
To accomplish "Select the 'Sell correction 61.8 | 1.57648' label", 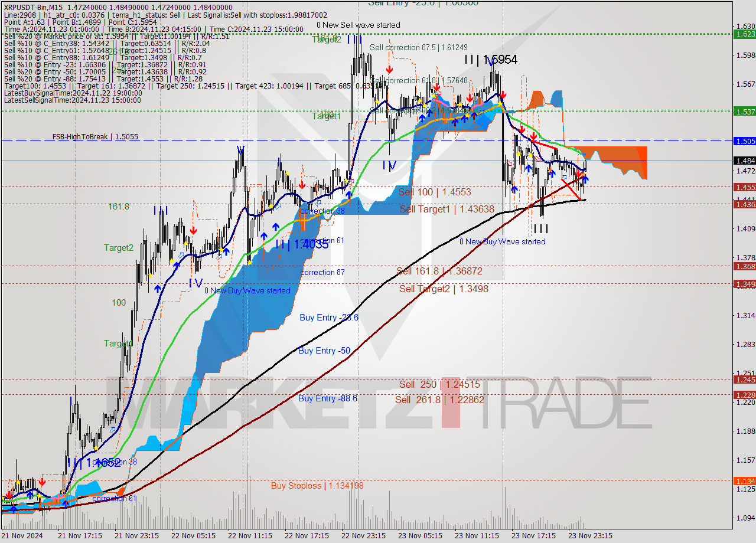I will coord(419,80).
